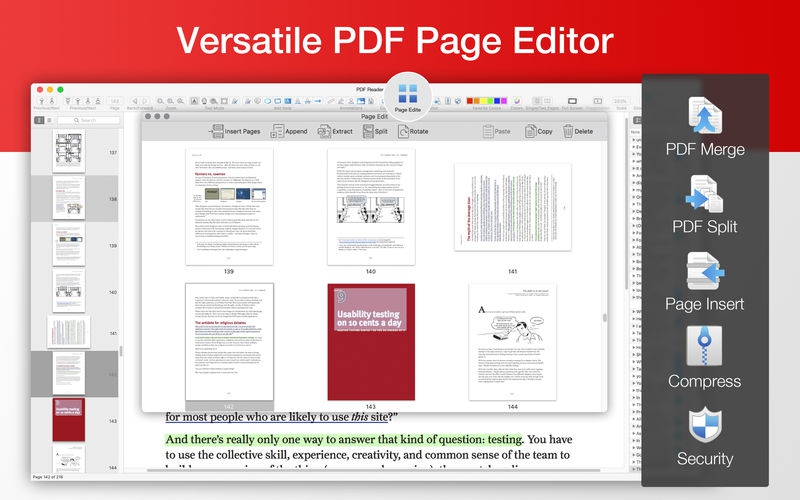Select red chapter page 143 in the grid
Screen dimensions: 800x500
pos(371,342)
